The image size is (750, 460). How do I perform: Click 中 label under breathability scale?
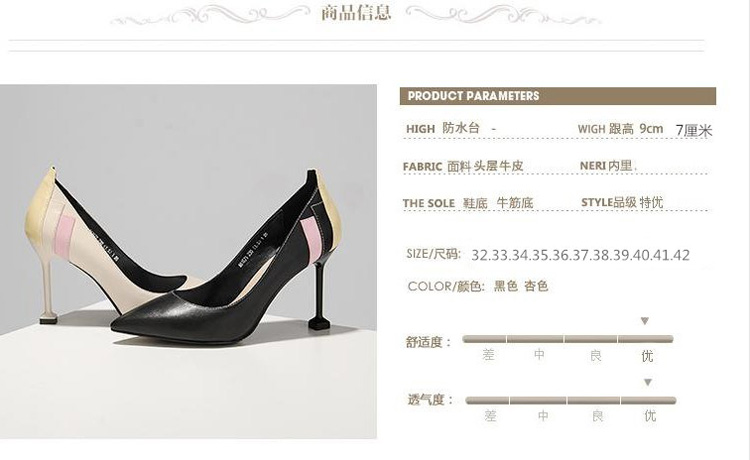point(543,416)
